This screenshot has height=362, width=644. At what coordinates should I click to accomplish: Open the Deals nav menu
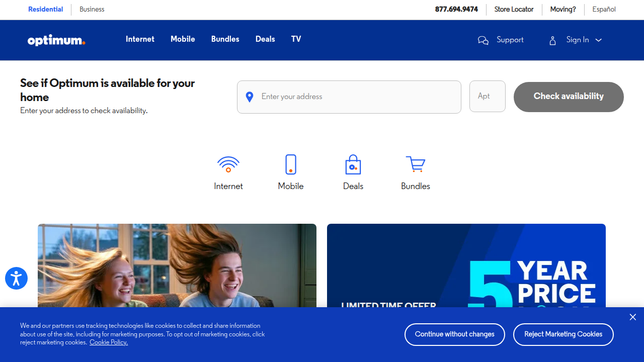tap(265, 39)
